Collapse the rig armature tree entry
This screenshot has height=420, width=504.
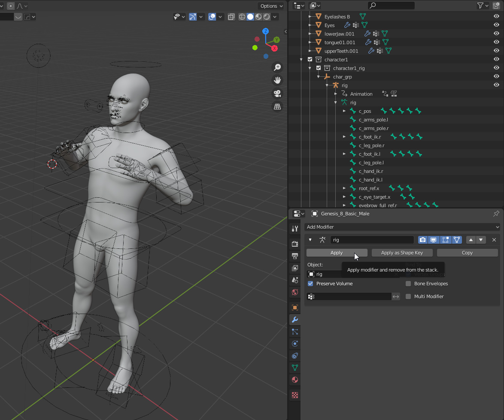pos(335,103)
